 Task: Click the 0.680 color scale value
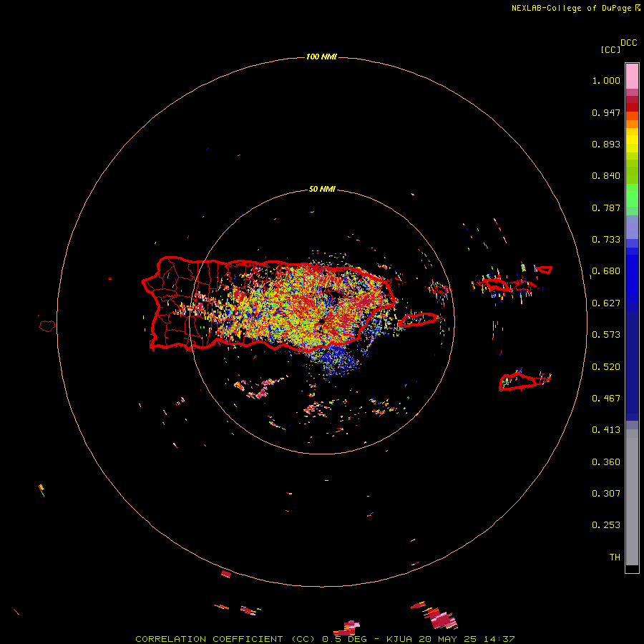coord(606,271)
